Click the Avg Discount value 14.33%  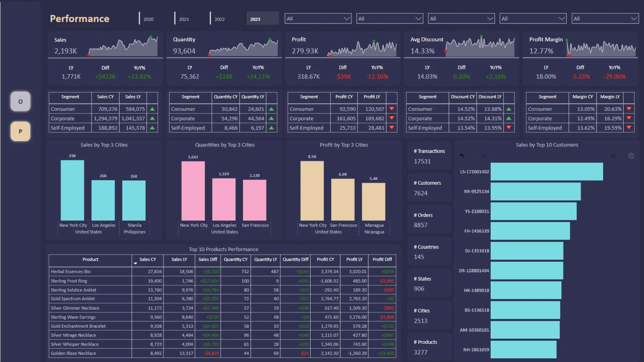423,51
